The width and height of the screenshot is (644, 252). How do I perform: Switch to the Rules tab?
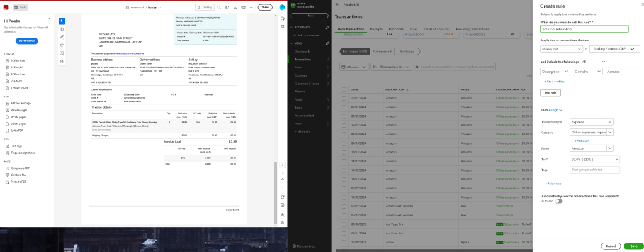(414, 30)
